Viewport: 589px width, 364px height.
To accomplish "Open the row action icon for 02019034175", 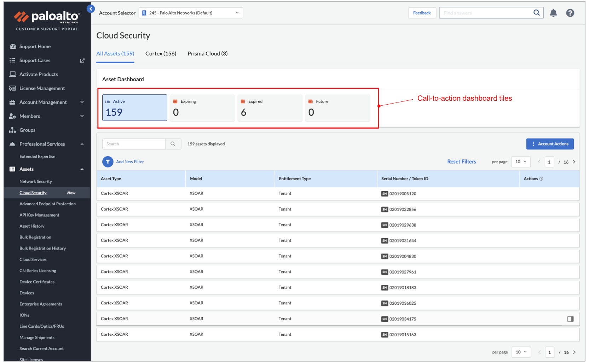I will (570, 319).
